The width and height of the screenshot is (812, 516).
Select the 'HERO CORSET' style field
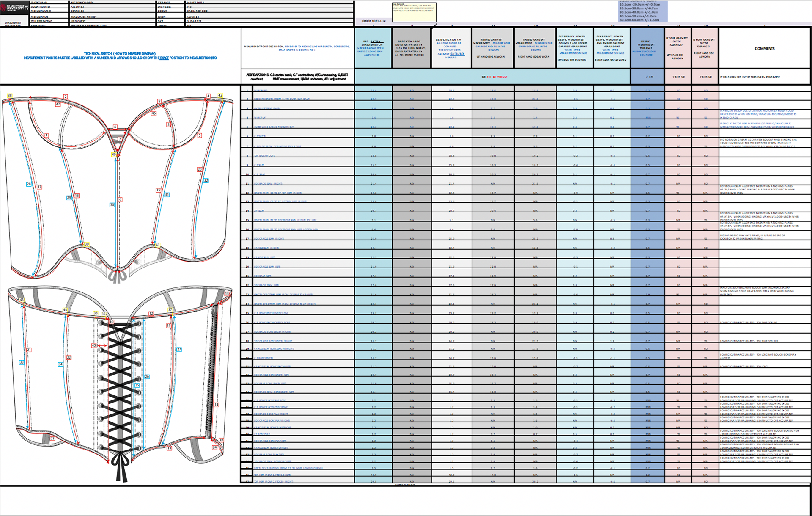(112, 21)
